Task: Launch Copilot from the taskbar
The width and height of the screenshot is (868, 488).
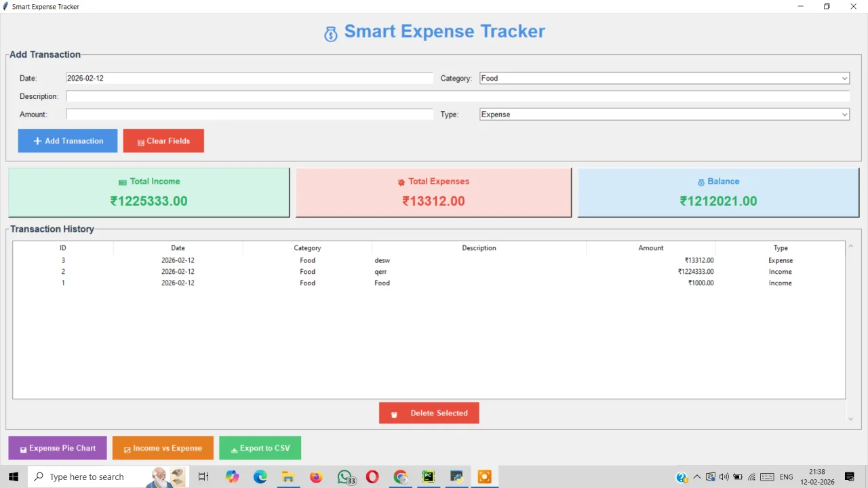Action: 233,477
